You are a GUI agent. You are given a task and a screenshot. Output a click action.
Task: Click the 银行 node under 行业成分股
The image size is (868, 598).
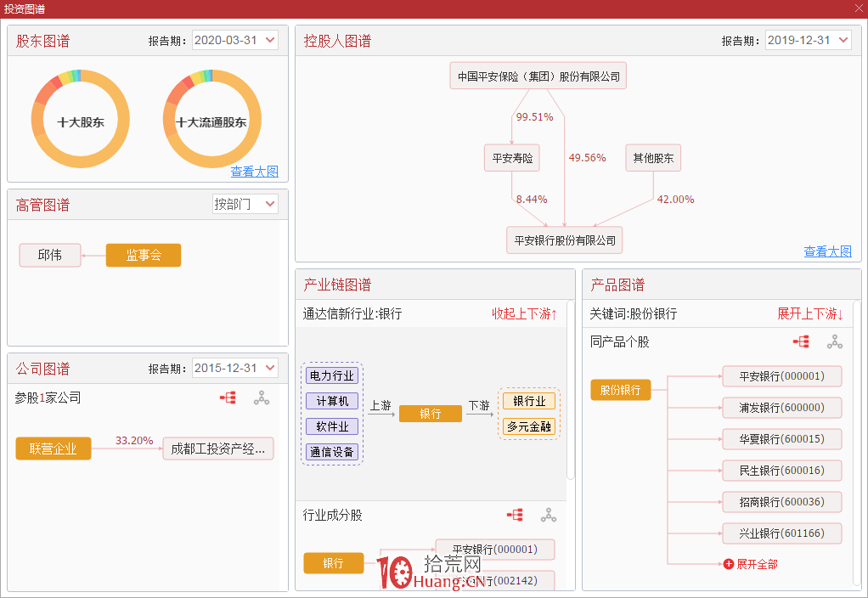(333, 563)
